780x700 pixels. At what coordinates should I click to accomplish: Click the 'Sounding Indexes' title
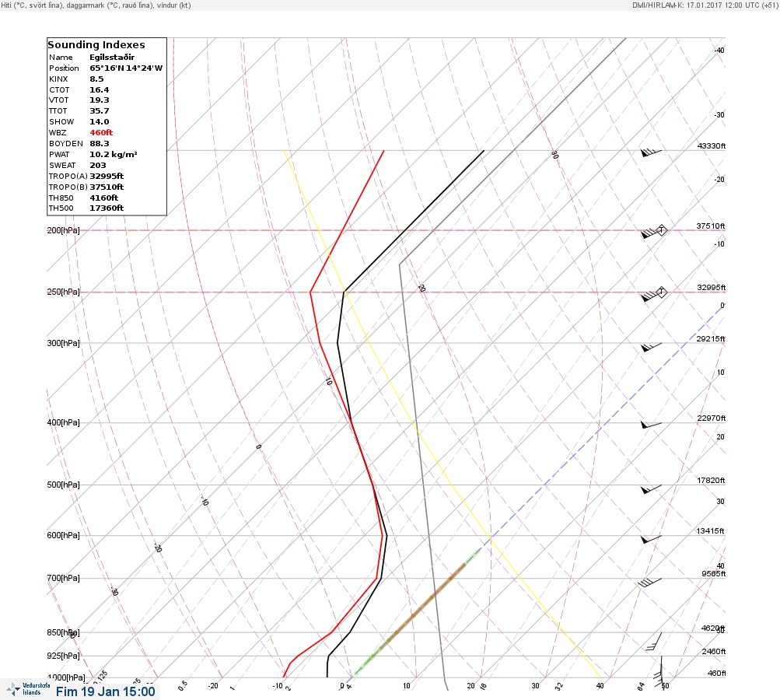click(96, 45)
